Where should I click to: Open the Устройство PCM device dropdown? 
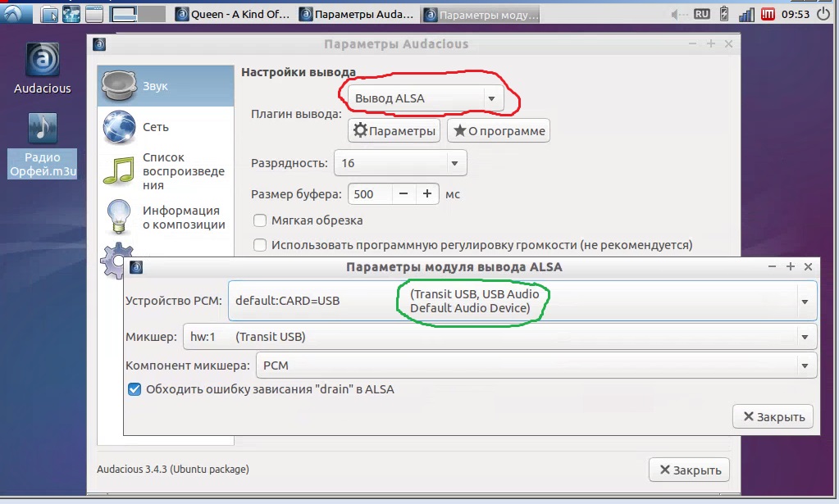click(522, 301)
